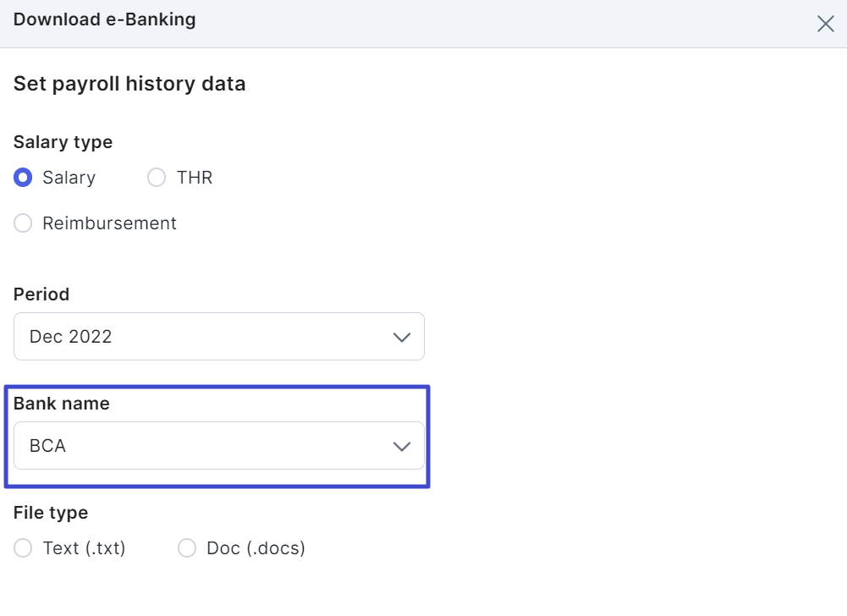Click the Reimbursement label text

pyautogui.click(x=109, y=223)
